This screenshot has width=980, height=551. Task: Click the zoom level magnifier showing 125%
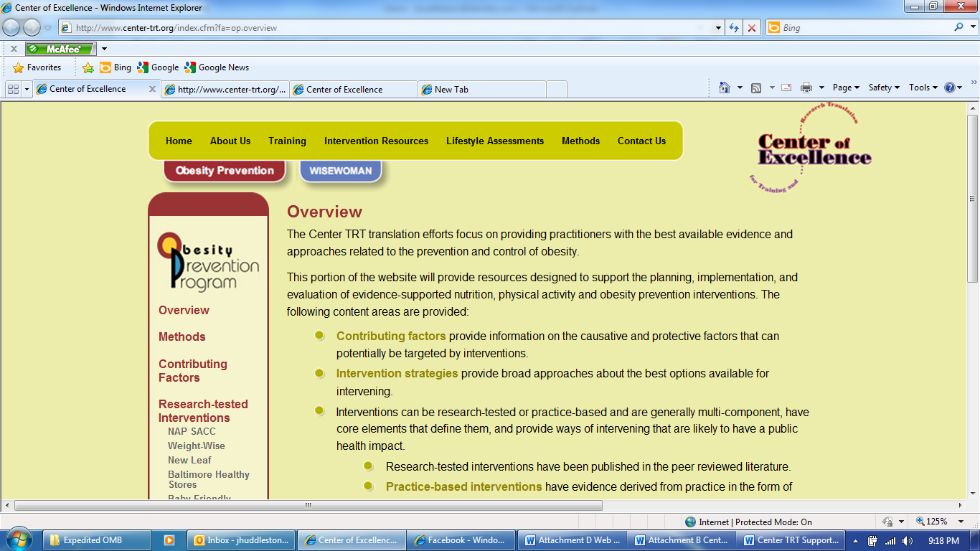pyautogui.click(x=920, y=522)
